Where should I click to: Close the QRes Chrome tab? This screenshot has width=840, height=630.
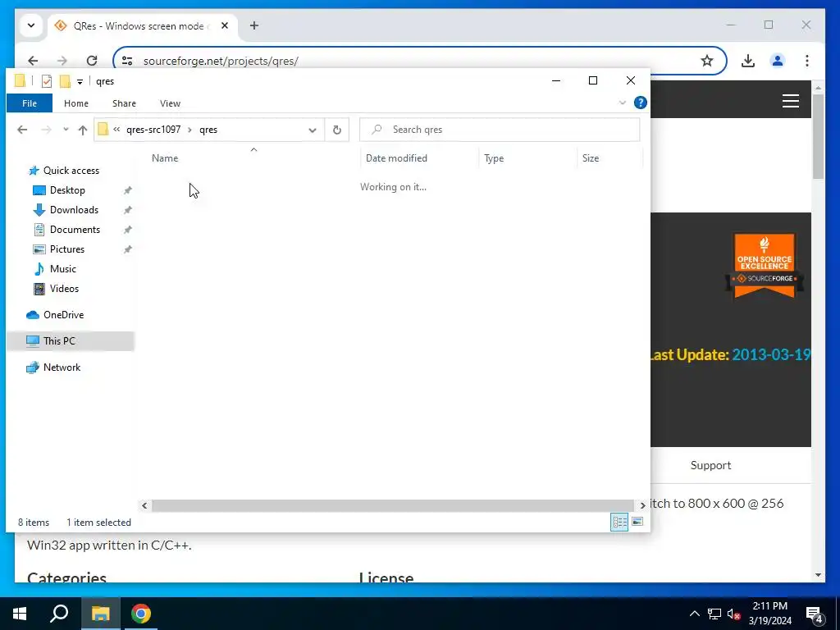225,25
